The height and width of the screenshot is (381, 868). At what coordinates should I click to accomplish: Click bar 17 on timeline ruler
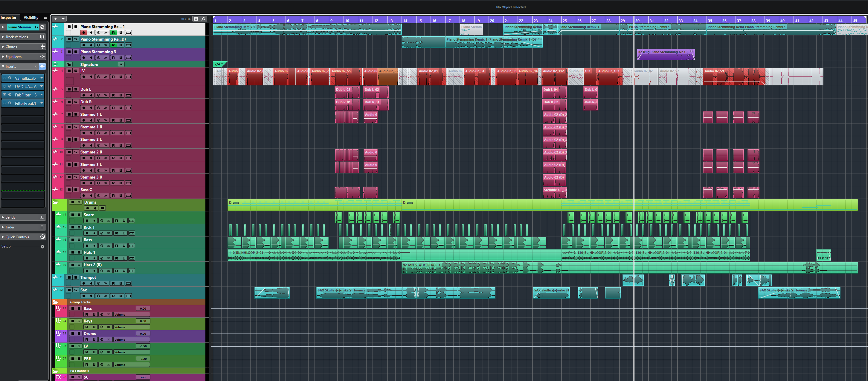pyautogui.click(x=449, y=20)
